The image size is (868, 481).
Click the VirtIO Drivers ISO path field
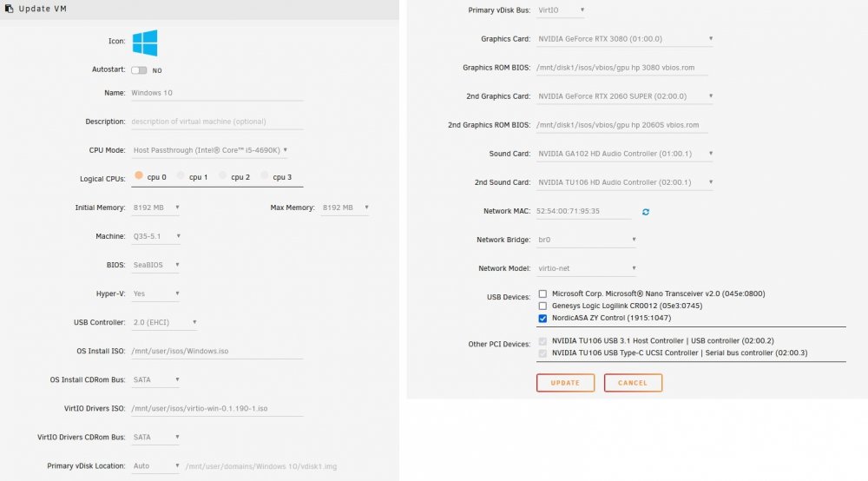pyautogui.click(x=217, y=408)
